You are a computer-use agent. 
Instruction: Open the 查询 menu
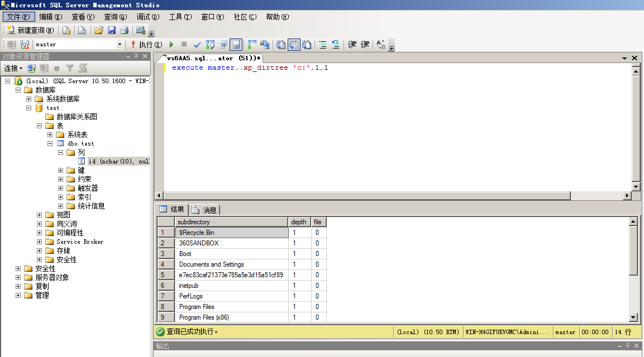coord(116,17)
